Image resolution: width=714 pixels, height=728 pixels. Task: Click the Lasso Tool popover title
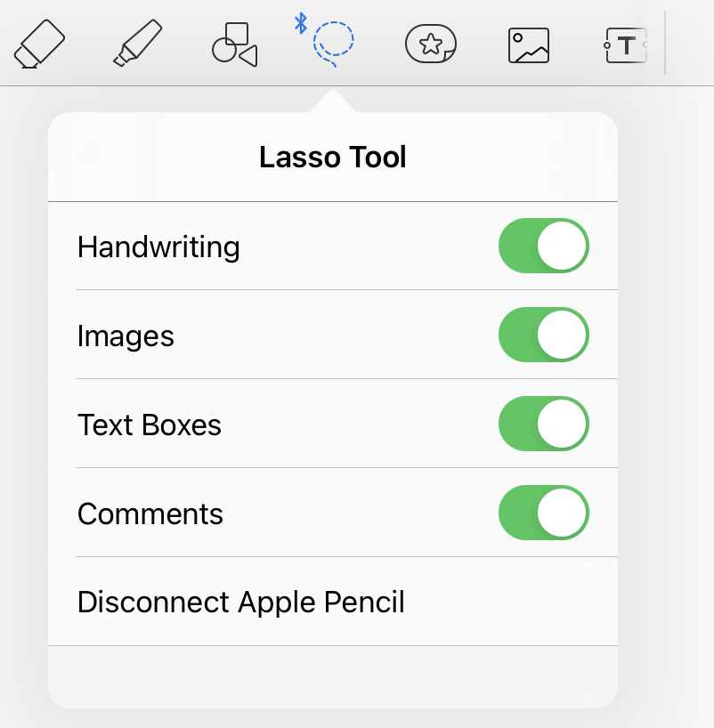coord(333,158)
